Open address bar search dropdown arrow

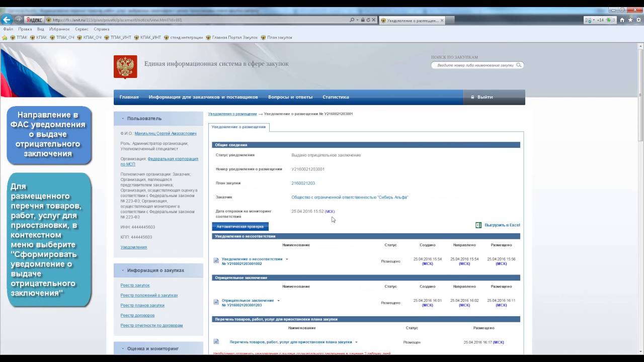click(357, 20)
